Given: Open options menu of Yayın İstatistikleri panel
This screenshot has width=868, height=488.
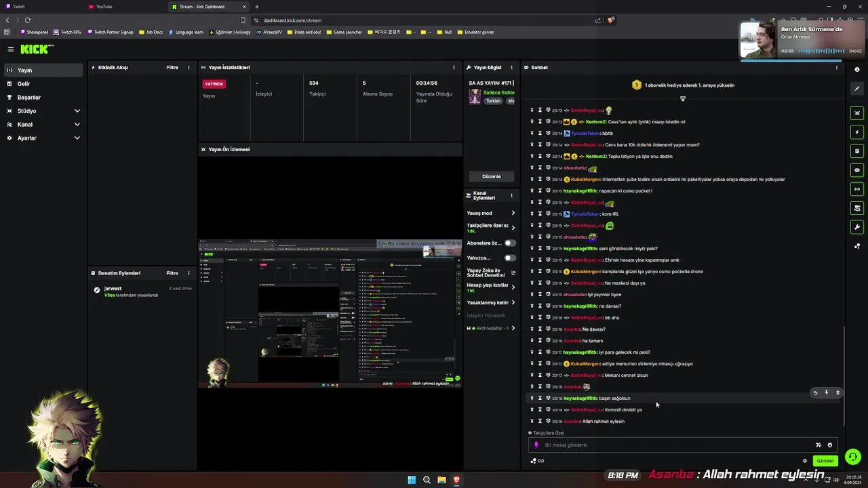Looking at the screenshot, I should click(x=454, y=68).
